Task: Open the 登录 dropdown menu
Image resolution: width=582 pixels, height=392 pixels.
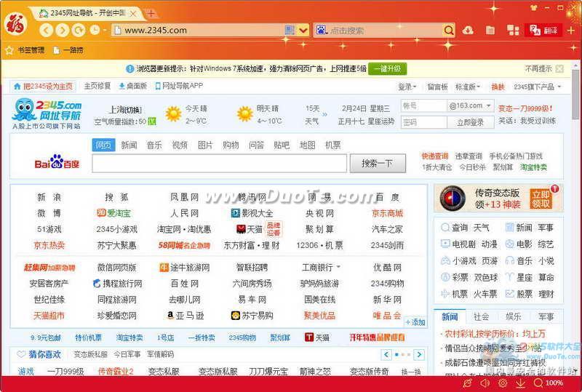Action: [407, 87]
